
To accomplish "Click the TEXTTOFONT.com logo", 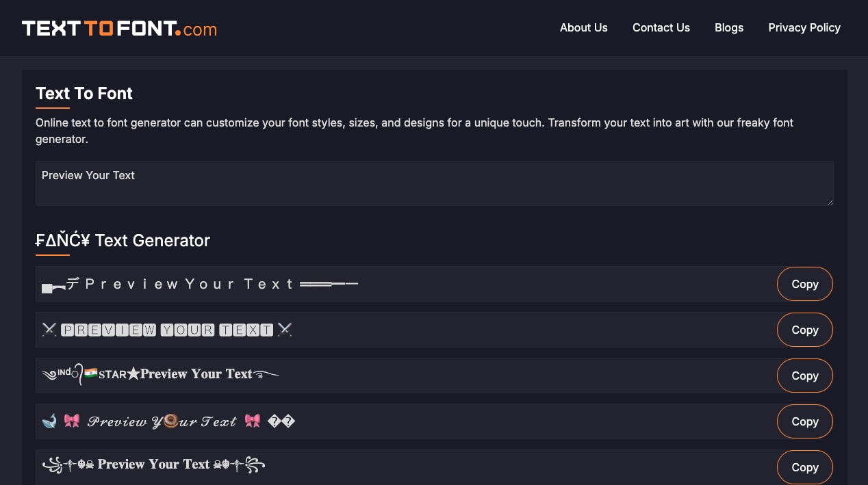I will [x=119, y=28].
